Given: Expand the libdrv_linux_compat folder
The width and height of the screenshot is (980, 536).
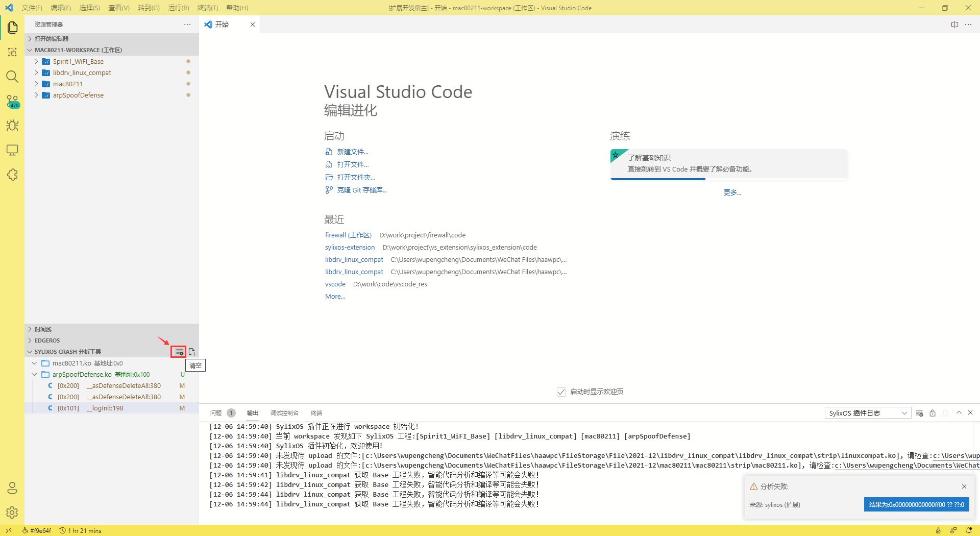Looking at the screenshot, I should coord(112,72).
